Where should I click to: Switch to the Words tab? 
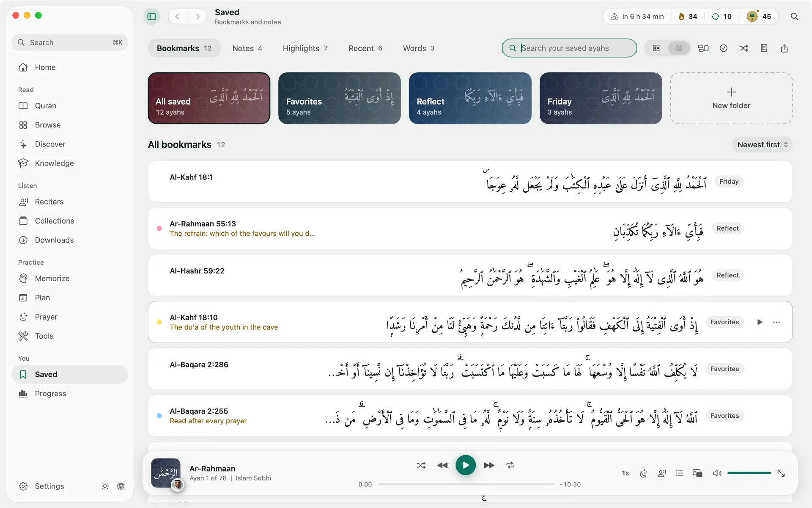pos(419,48)
